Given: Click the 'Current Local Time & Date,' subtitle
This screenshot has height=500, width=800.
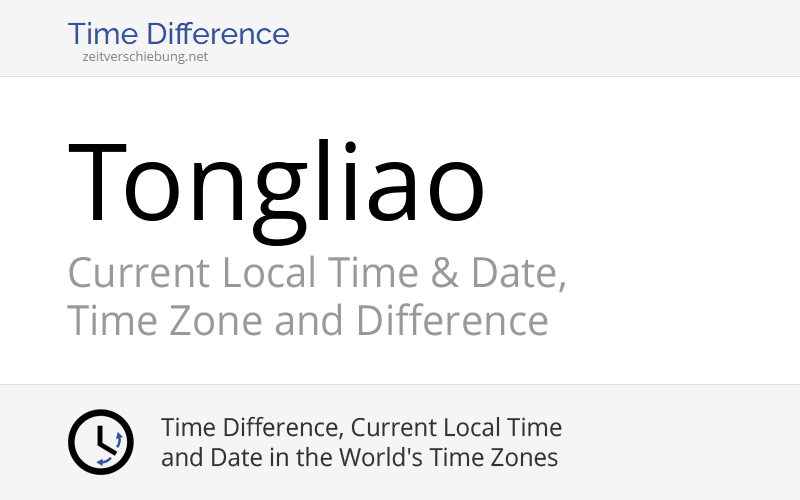Looking at the screenshot, I should click(x=317, y=273).
